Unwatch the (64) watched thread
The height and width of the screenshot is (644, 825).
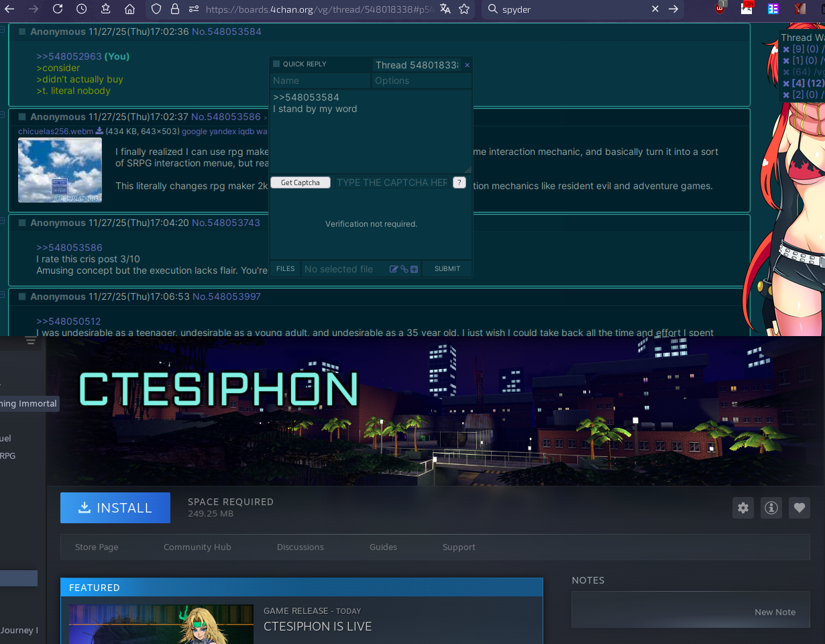click(x=786, y=72)
